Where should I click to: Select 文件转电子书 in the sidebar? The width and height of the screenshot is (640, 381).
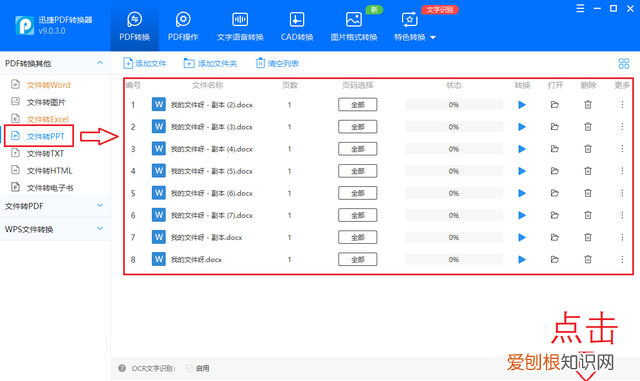tap(50, 188)
